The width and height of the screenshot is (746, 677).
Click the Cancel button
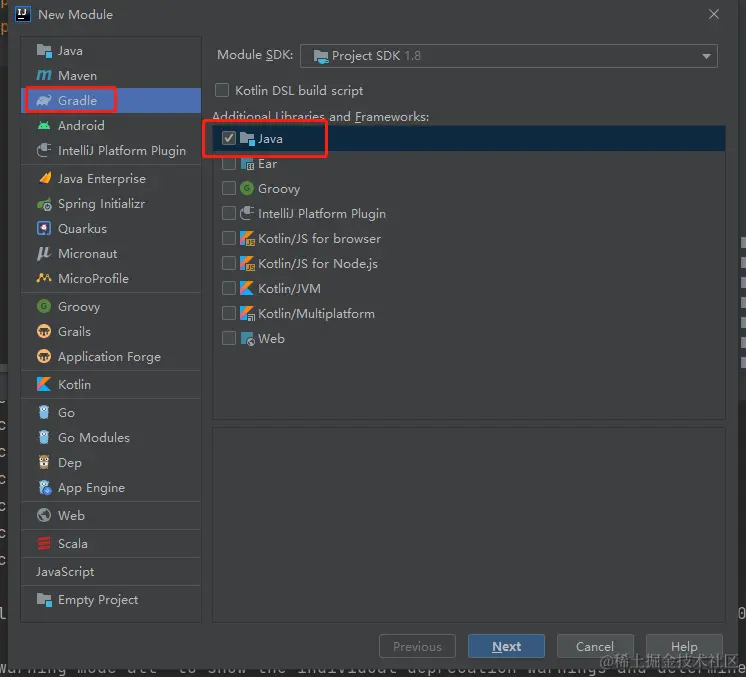point(595,646)
